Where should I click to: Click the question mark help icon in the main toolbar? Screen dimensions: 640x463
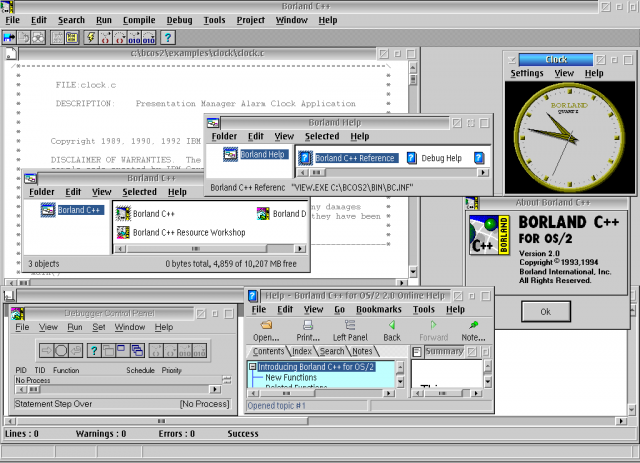(168, 38)
